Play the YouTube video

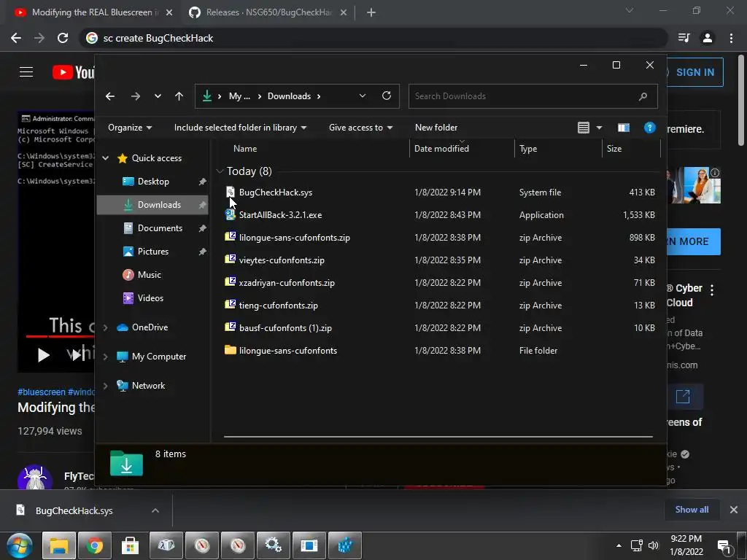(x=43, y=355)
